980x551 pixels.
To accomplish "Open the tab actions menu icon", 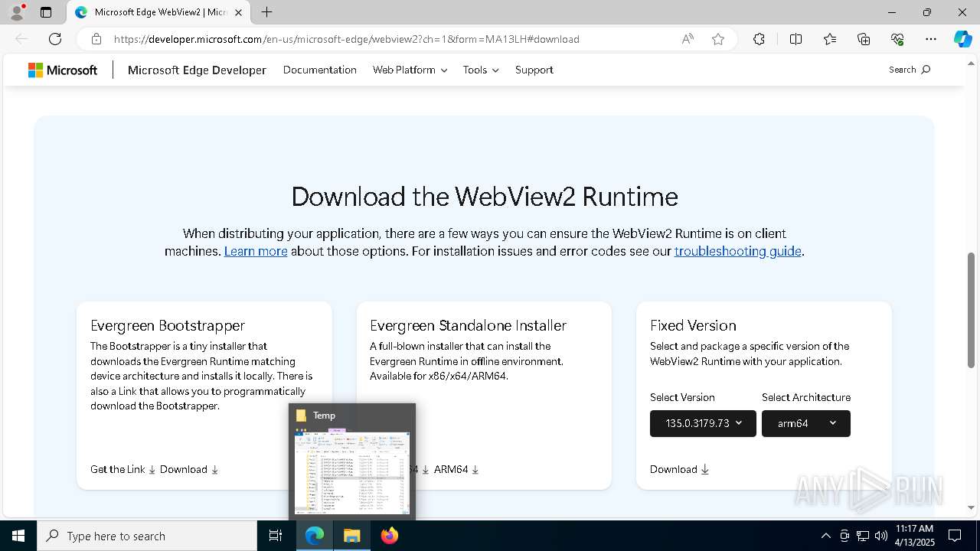I will pyautogui.click(x=46, y=12).
